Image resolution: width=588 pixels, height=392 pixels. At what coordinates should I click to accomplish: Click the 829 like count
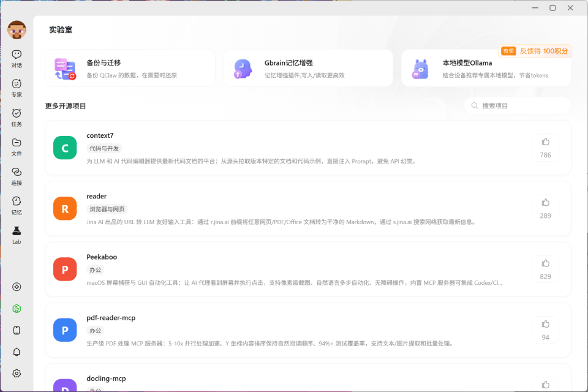[545, 276]
